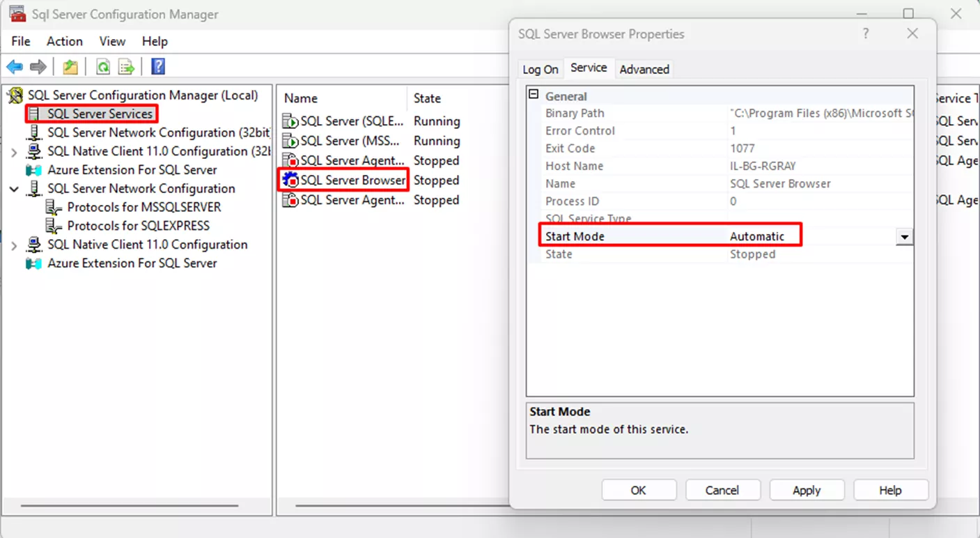Open the Help menu

pyautogui.click(x=155, y=42)
